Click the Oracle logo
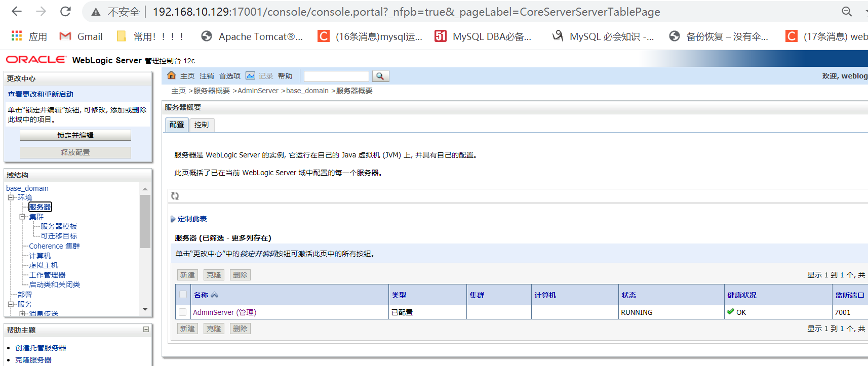The image size is (868, 366). (36, 60)
